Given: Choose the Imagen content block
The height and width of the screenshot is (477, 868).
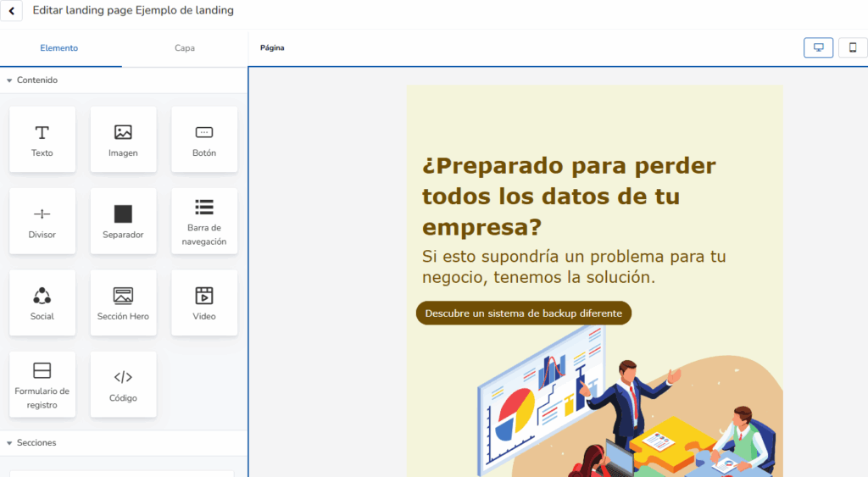Looking at the screenshot, I should pos(123,139).
